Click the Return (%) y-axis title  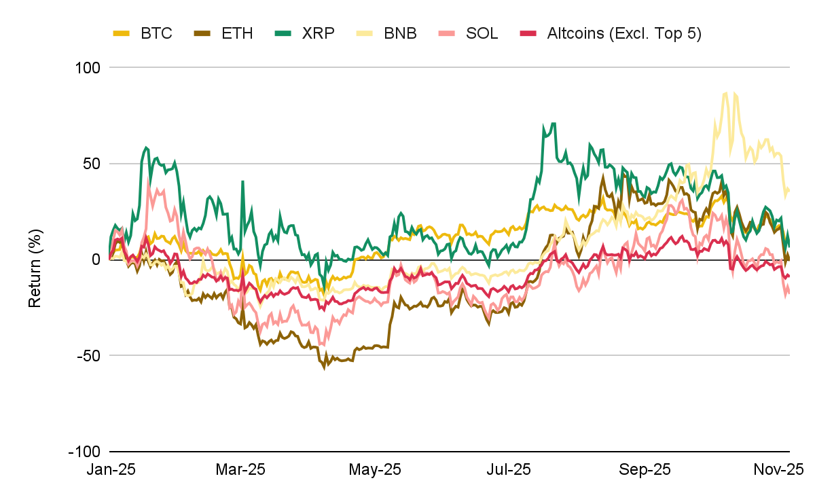point(35,259)
